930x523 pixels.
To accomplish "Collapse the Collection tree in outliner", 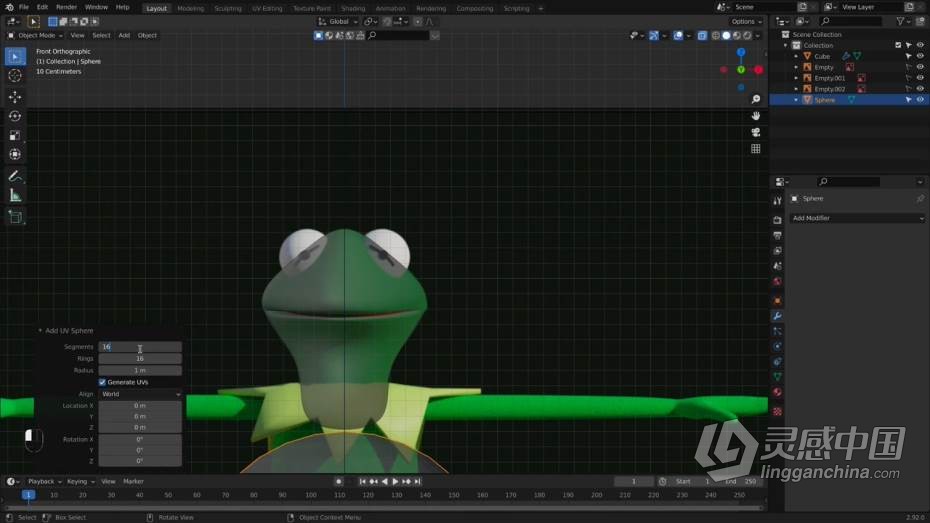I will point(786,45).
